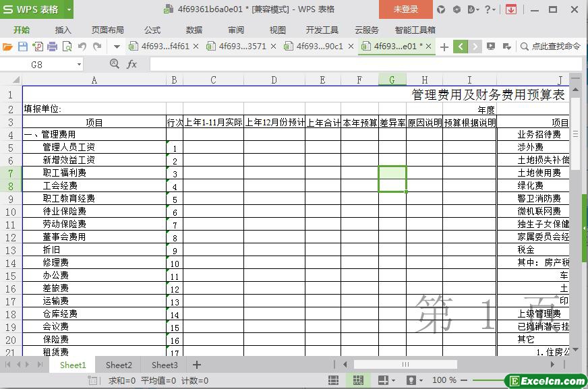Open the 插入 ribbon tab
588x389 pixels.
63,30
